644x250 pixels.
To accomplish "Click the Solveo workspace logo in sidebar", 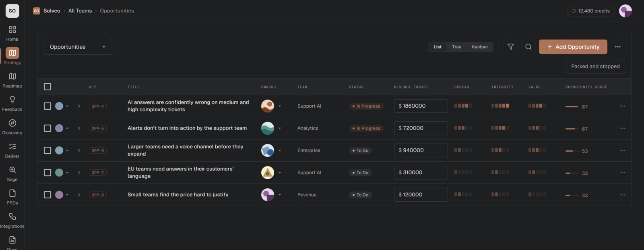I will tap(12, 11).
